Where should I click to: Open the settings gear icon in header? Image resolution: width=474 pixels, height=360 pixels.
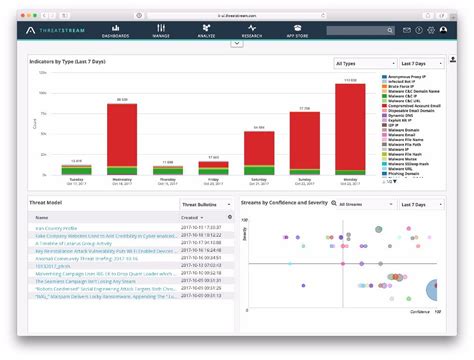pyautogui.click(x=431, y=30)
